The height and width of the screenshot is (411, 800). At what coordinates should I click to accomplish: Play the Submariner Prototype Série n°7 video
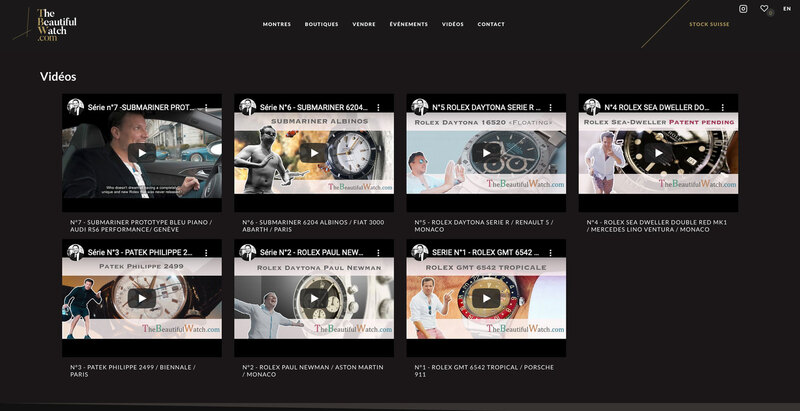[141, 152]
